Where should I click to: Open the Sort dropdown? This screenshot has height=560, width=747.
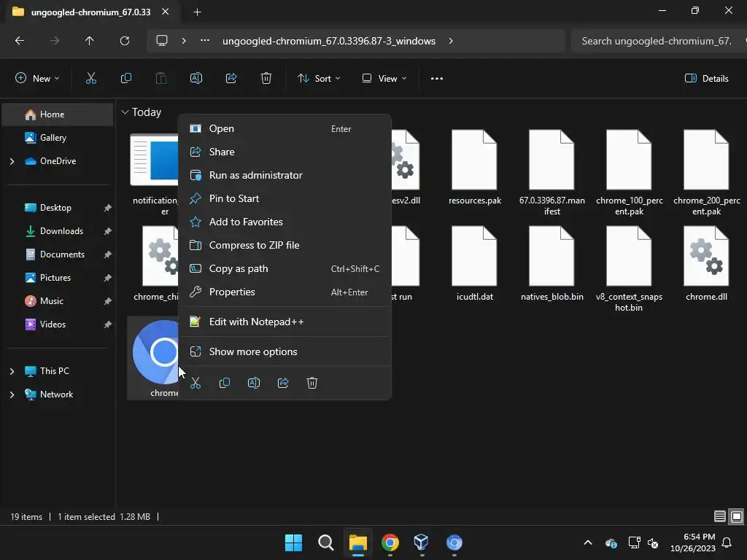[x=319, y=79]
